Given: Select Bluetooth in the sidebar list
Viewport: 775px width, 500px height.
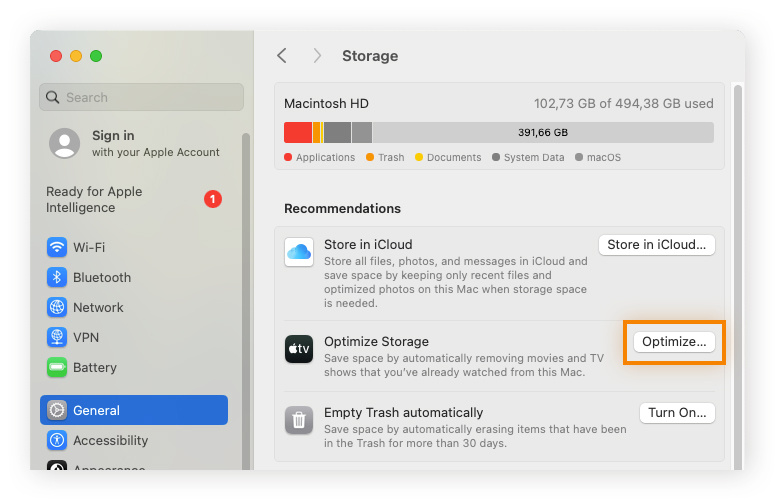Looking at the screenshot, I should point(102,277).
